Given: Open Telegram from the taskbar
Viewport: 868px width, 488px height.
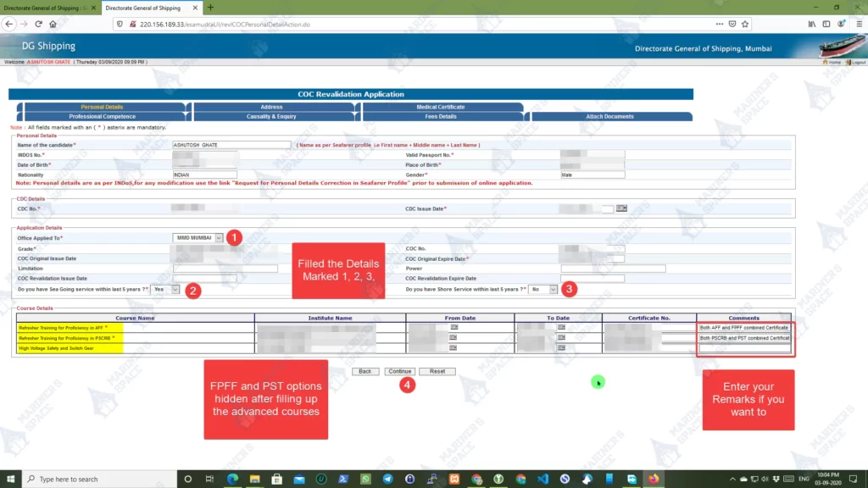Looking at the screenshot, I should 387,479.
